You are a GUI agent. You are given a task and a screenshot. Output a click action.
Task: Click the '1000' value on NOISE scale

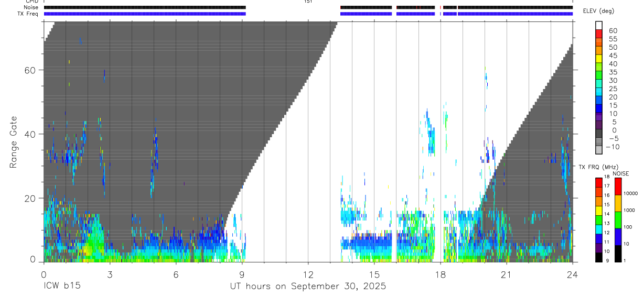[629, 211]
